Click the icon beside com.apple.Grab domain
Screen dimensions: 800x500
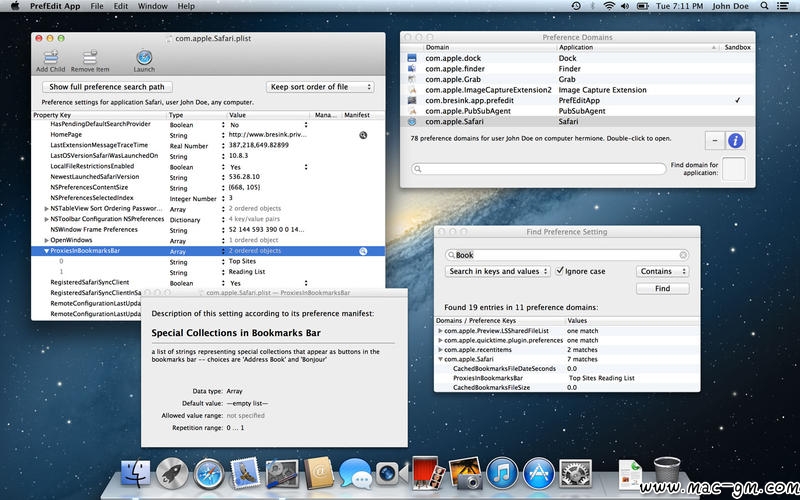412,79
